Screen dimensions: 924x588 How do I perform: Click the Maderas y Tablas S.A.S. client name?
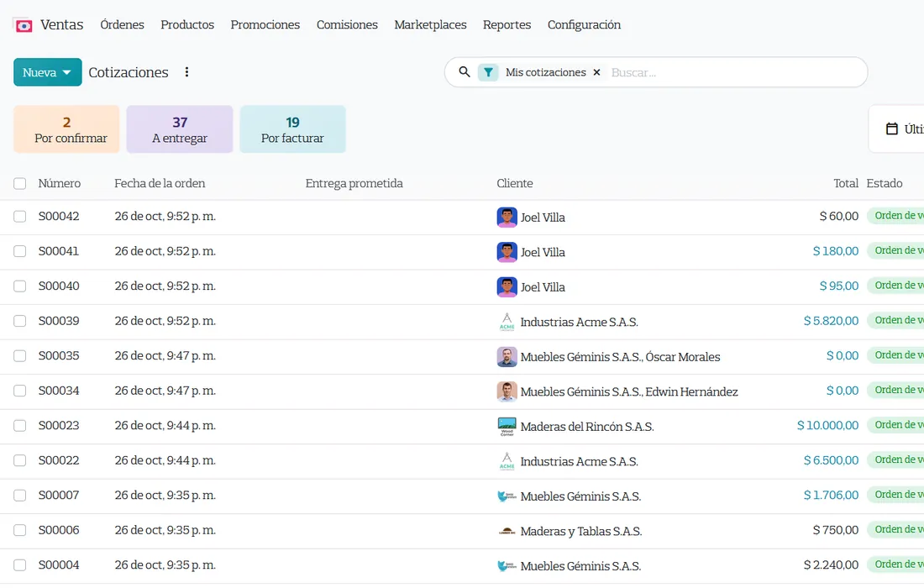click(581, 531)
